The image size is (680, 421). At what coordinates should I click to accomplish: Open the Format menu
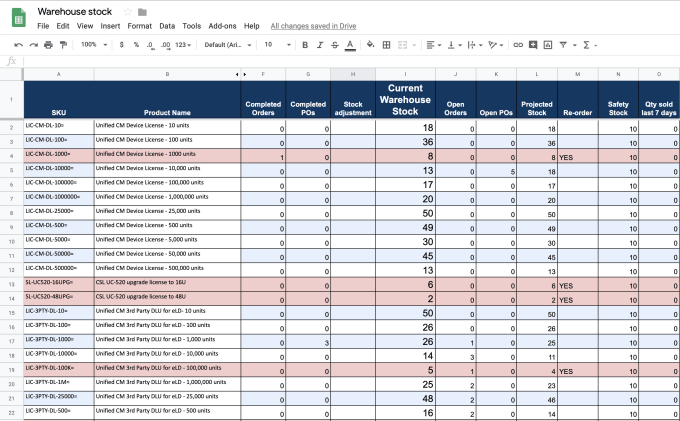click(140, 26)
